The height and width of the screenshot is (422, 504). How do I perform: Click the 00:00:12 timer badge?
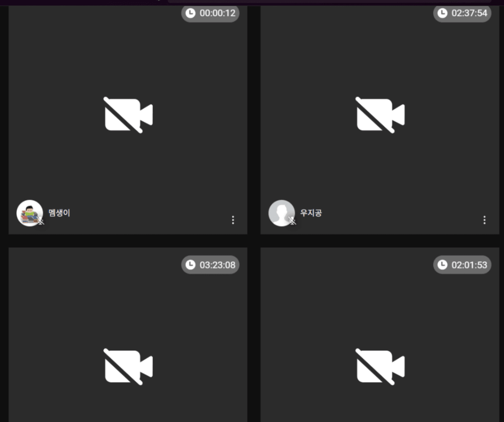(x=210, y=13)
